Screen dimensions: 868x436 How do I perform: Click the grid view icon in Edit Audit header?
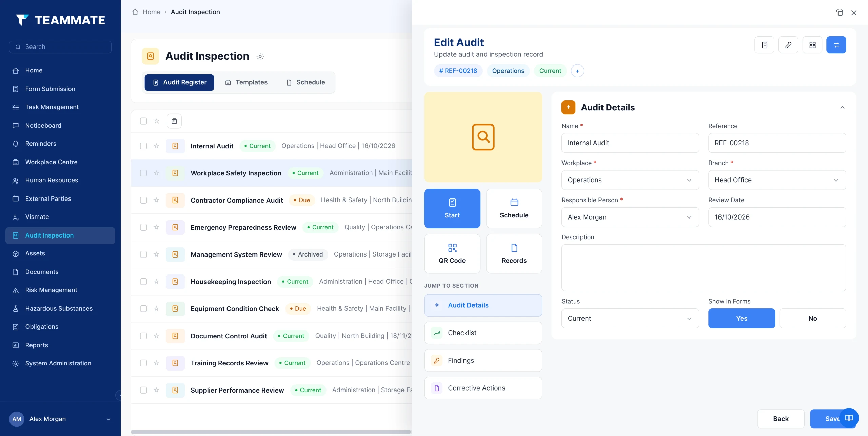coord(812,45)
